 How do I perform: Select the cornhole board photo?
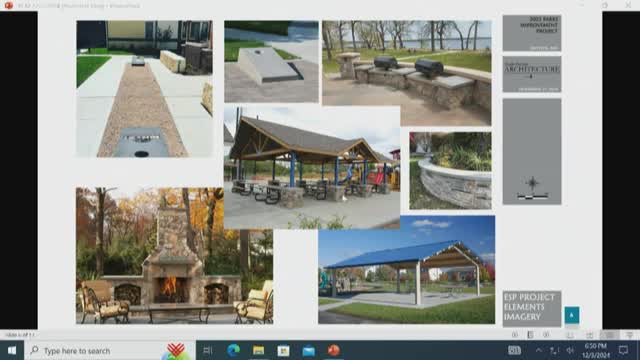pos(271,61)
